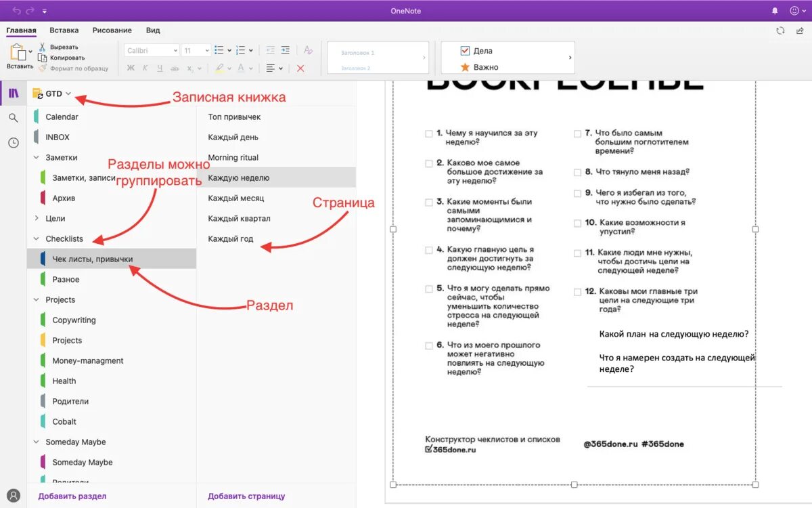Apply numbered list formatting

240,50
